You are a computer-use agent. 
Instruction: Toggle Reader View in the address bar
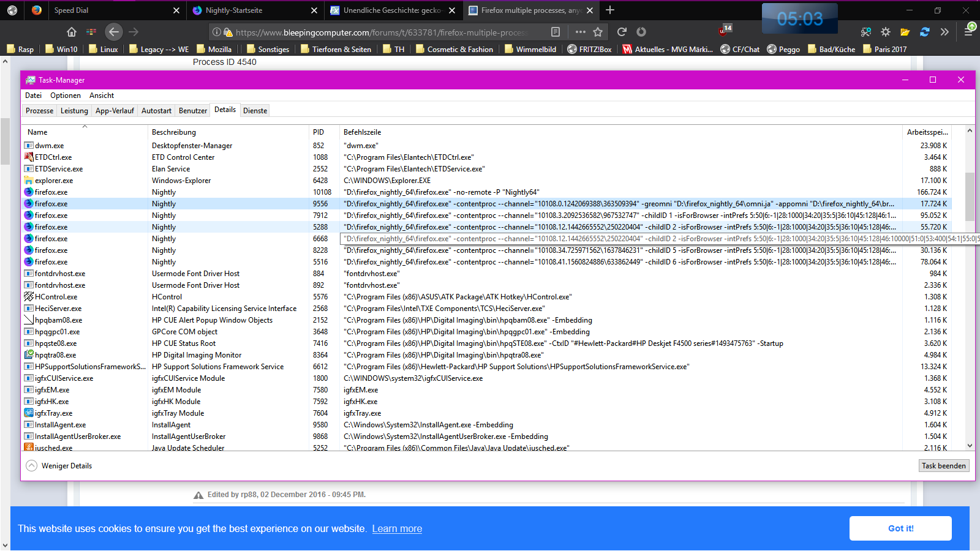point(555,32)
